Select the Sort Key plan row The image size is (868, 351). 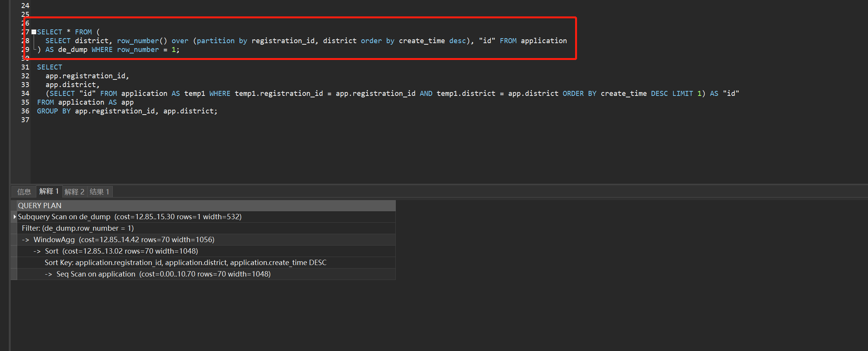(206, 263)
